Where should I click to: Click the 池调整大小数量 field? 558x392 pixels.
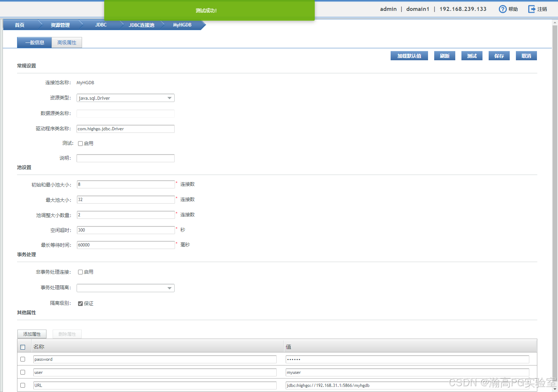(126, 215)
